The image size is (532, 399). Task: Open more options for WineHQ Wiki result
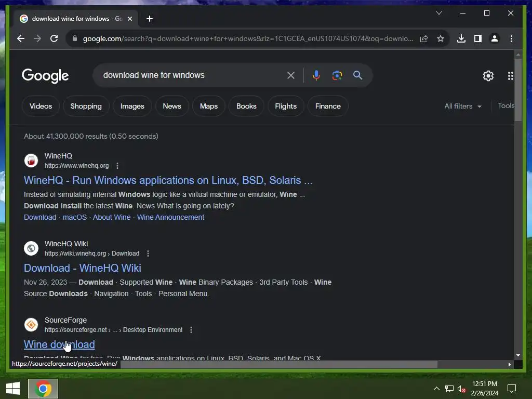click(x=148, y=254)
